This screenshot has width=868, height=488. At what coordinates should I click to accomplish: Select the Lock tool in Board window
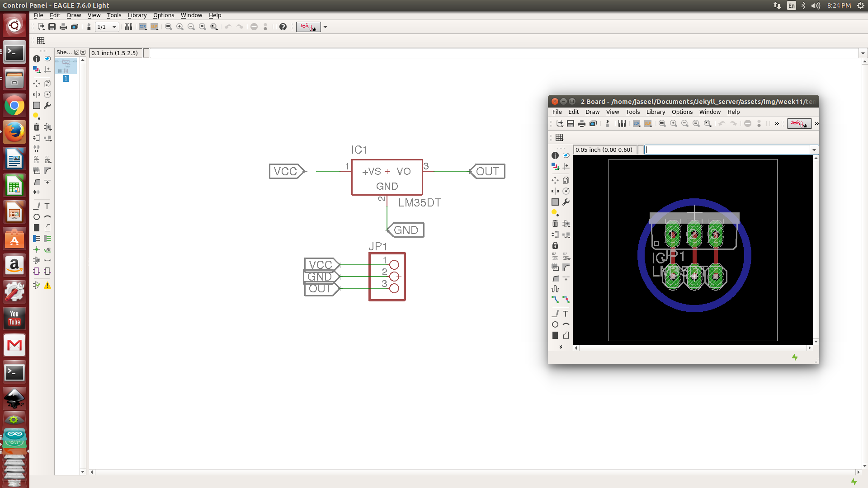click(555, 245)
